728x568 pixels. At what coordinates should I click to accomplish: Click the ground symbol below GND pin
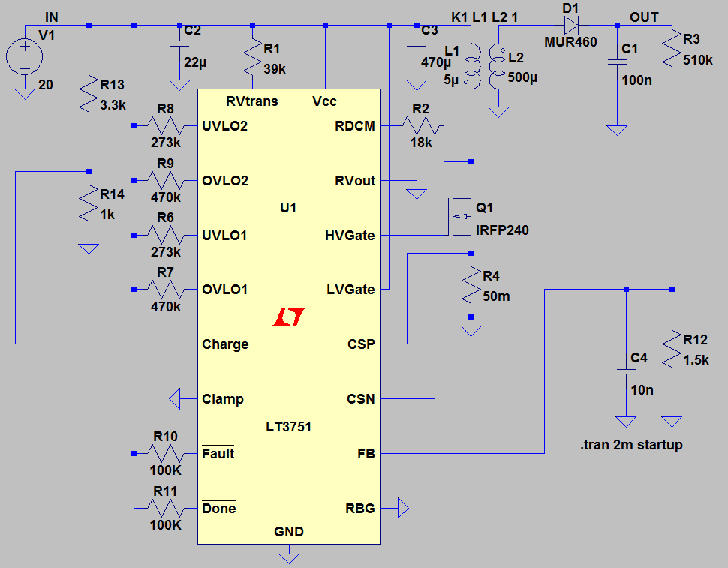point(289,558)
